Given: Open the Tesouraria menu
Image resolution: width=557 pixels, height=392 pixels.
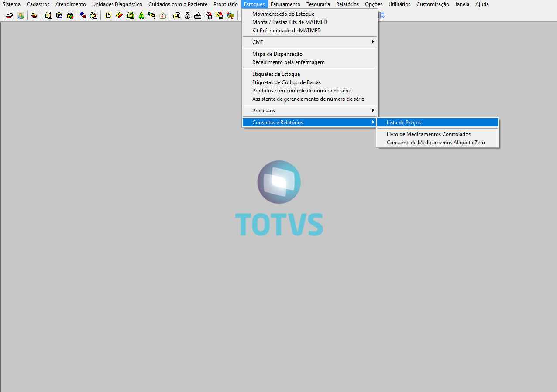Looking at the screenshot, I should tap(318, 4).
